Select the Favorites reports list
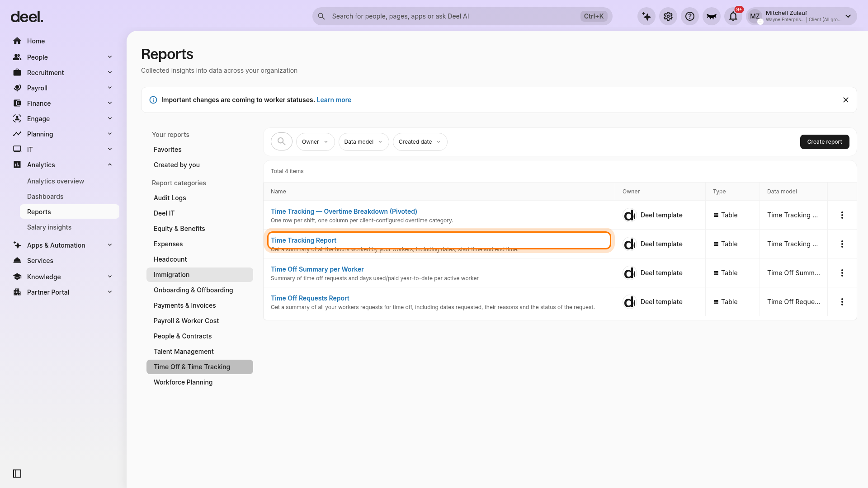868x488 pixels. coord(199,150)
